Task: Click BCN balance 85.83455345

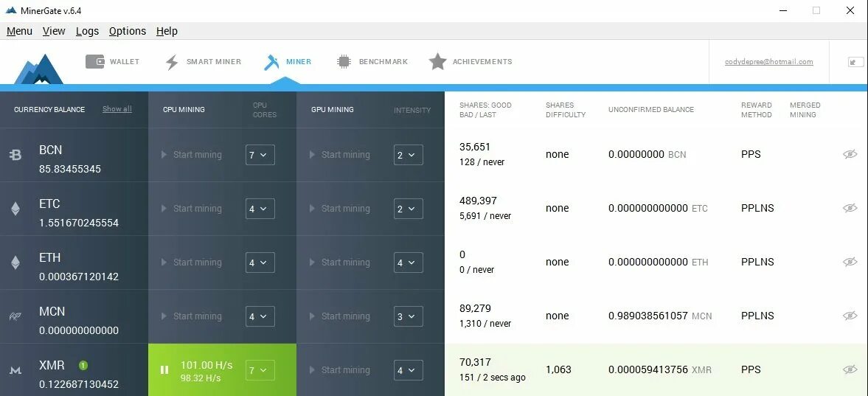Action: 70,169
